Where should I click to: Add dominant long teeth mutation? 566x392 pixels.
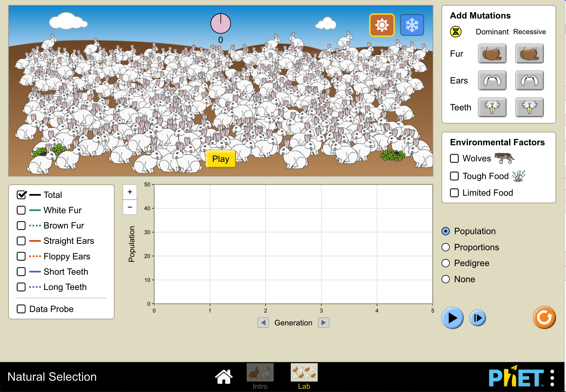click(x=492, y=107)
